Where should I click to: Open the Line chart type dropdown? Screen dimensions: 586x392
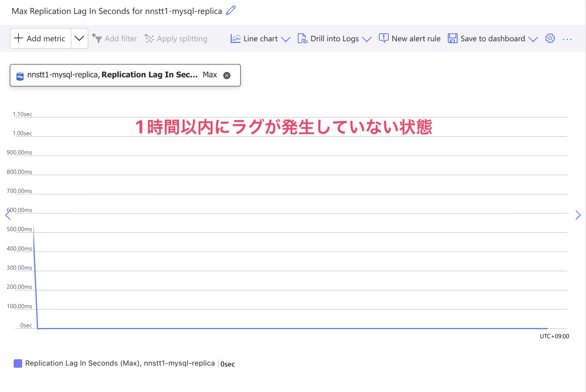[x=286, y=39]
